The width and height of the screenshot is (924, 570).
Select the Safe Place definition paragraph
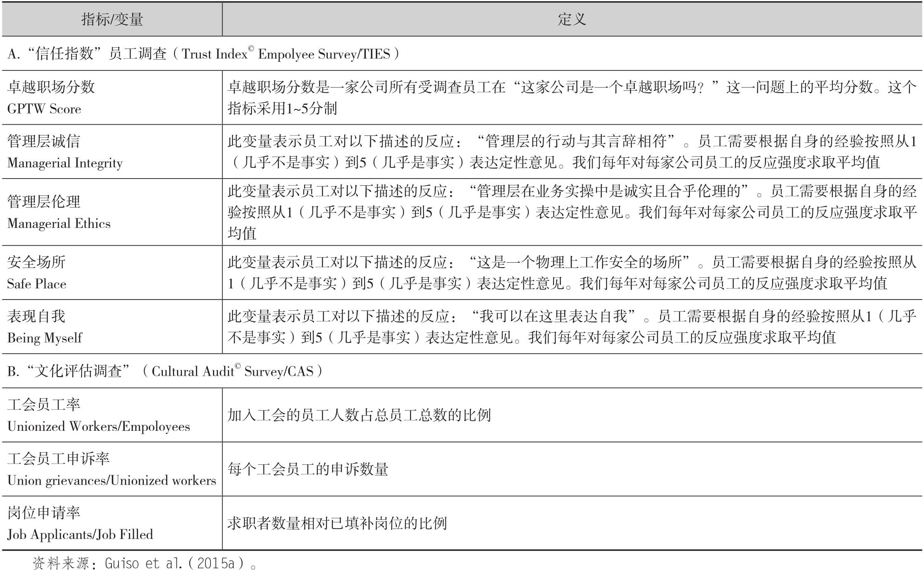(x=571, y=273)
